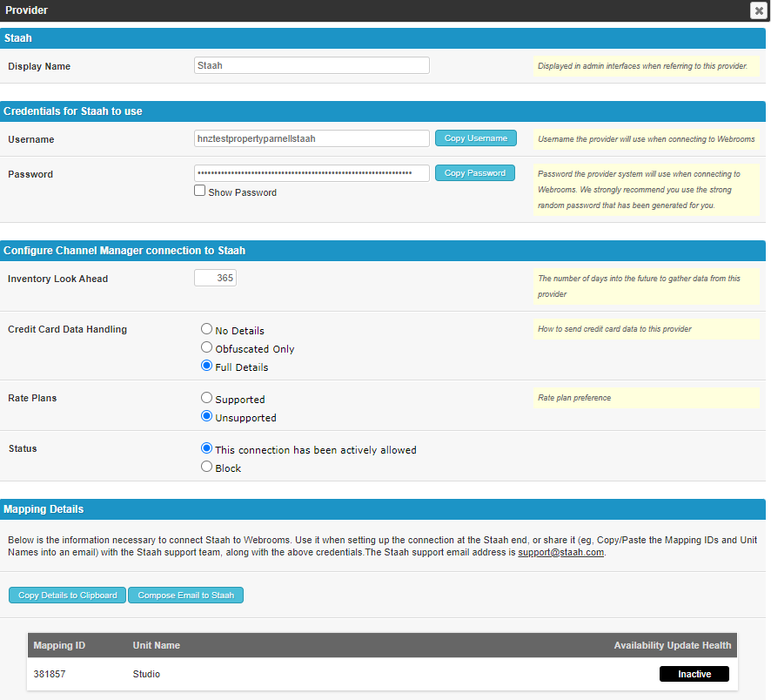Viewport: 771px width, 700px height.
Task: Select the actively allowed connection status
Action: 206,448
